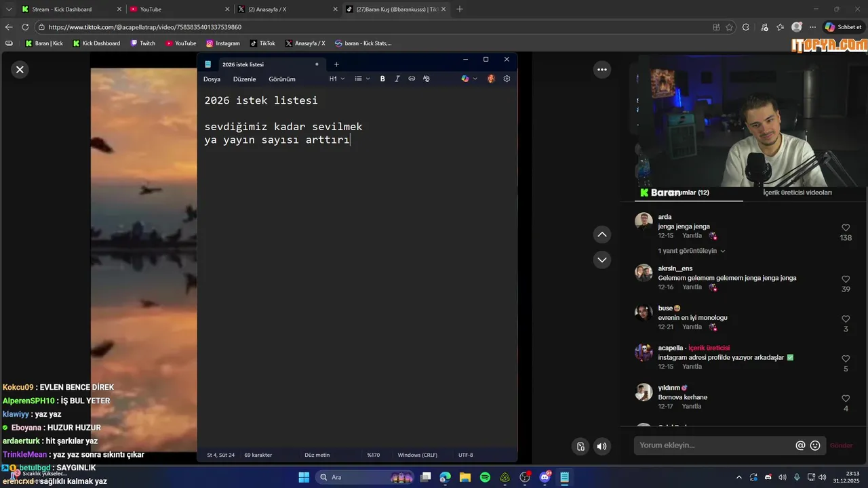
Task: Click the TikTok picture-in-picture icon beside the volume
Action: (x=580, y=446)
